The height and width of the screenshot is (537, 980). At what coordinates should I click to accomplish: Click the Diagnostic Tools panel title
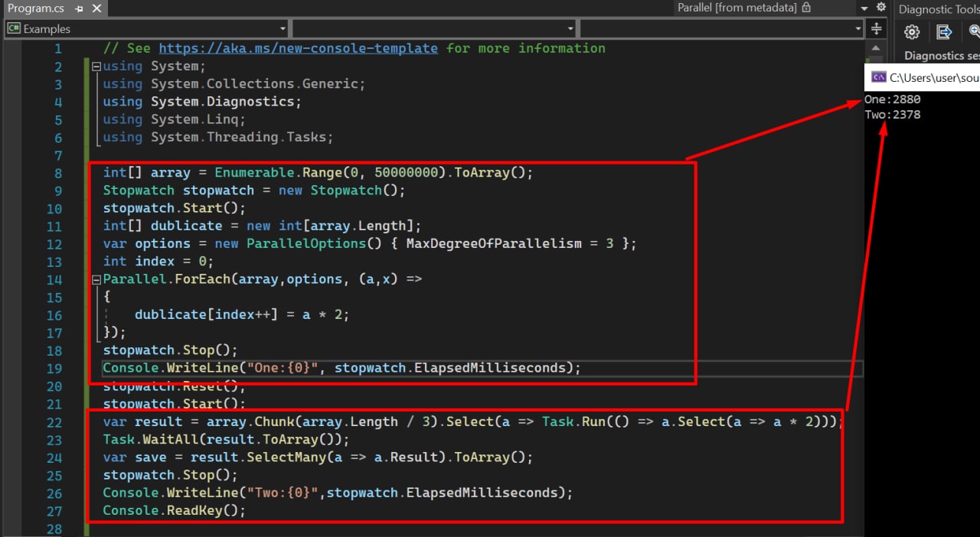(939, 9)
